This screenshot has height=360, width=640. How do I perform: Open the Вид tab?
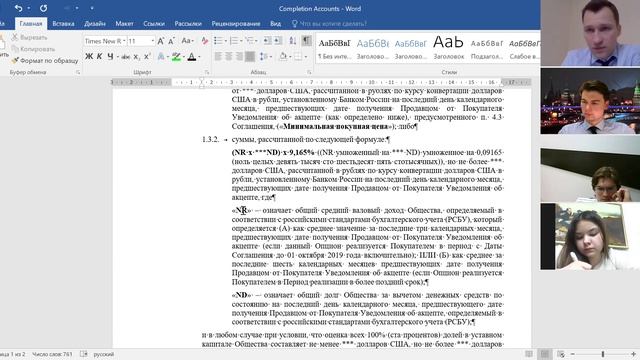point(276,24)
